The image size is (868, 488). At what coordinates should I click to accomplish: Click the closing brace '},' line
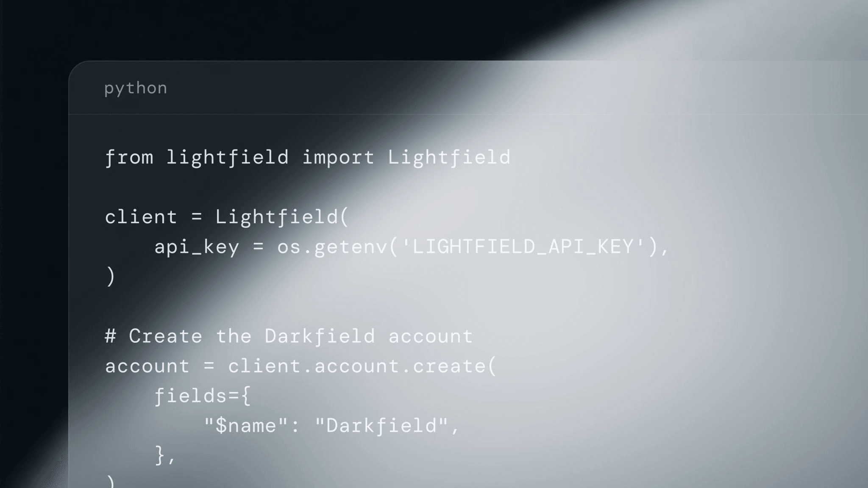click(x=165, y=456)
